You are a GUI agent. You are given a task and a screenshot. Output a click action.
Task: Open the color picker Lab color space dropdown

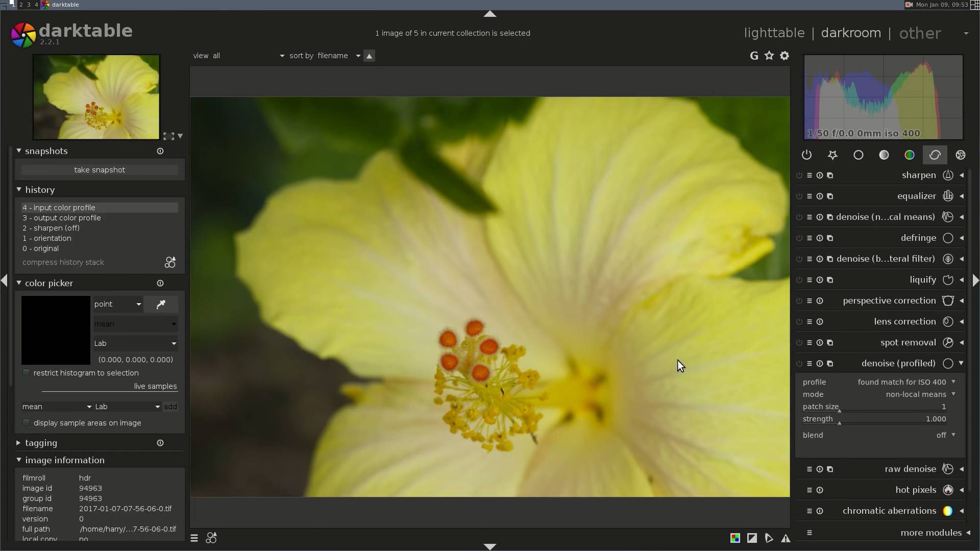point(135,343)
